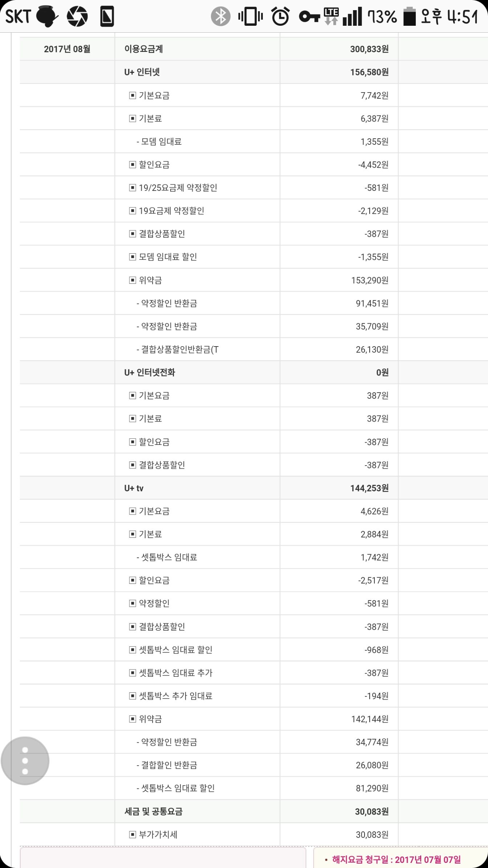Select the U+ tv section header
The height and width of the screenshot is (868, 488).
point(134,488)
